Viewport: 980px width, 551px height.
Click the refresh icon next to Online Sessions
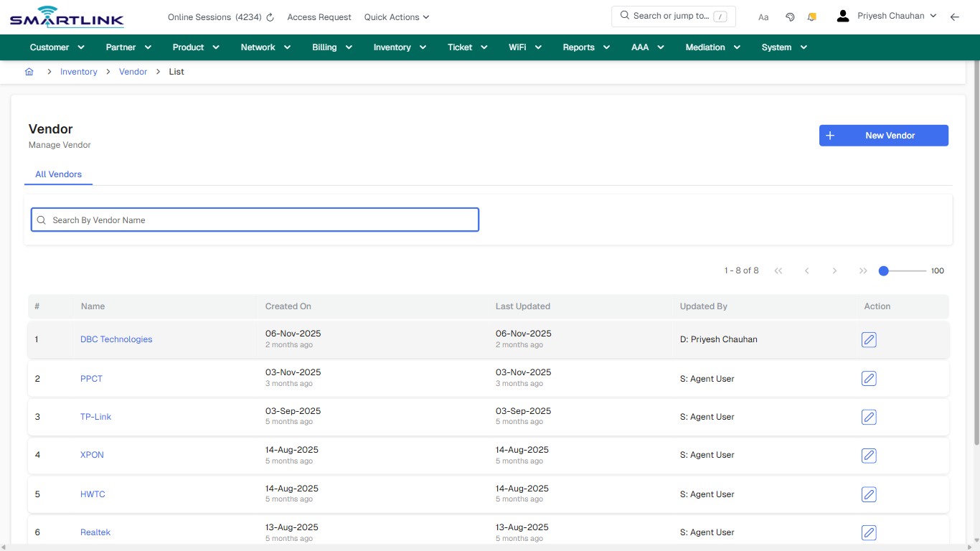tap(270, 17)
